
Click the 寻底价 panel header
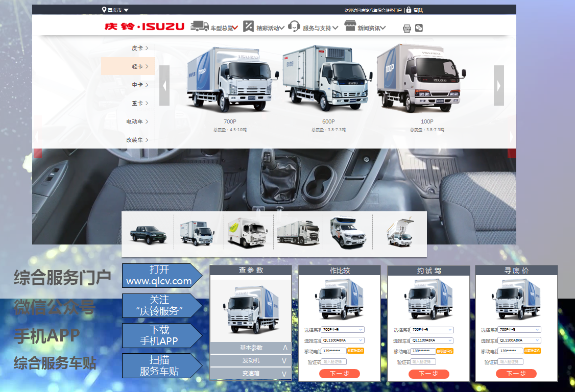[516, 271]
